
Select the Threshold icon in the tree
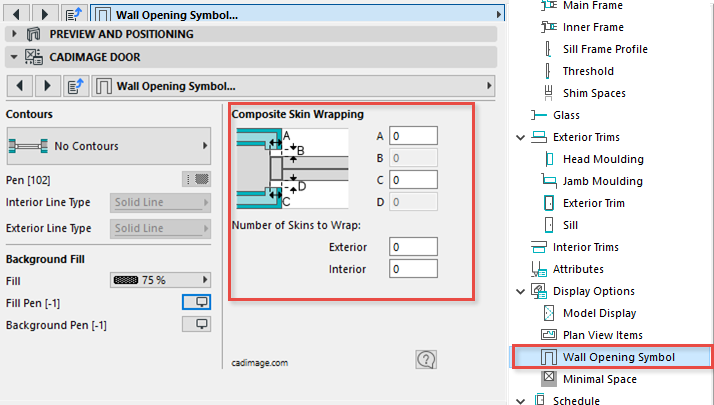pyautogui.click(x=547, y=71)
